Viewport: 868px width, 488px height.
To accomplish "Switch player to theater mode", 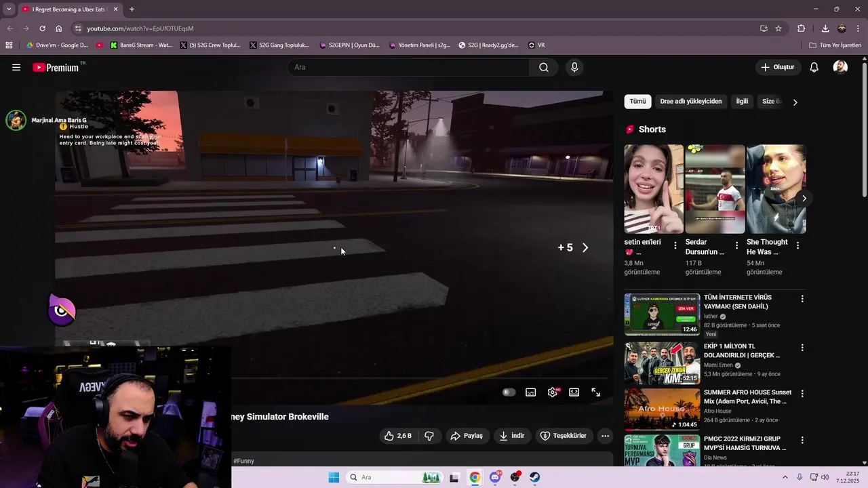I will 574,392.
